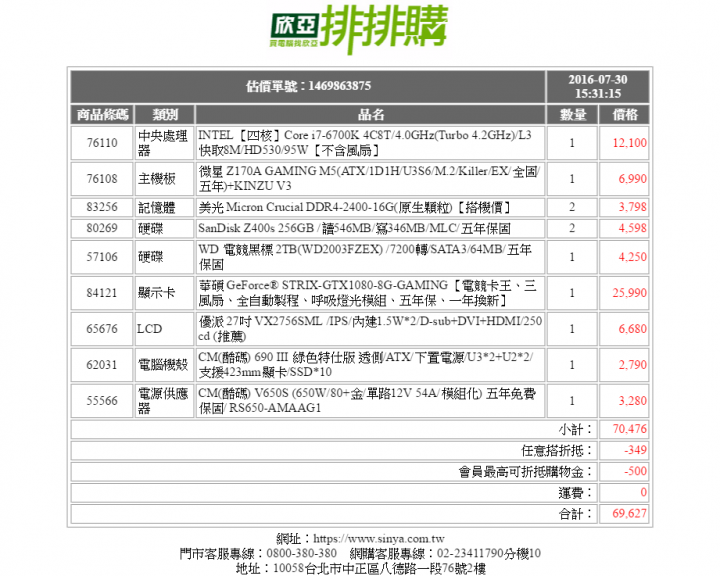Click the 微星 Z170A GAMING M5 product name
Image resolution: width=720 pixels, height=576 pixels.
tap(370, 179)
